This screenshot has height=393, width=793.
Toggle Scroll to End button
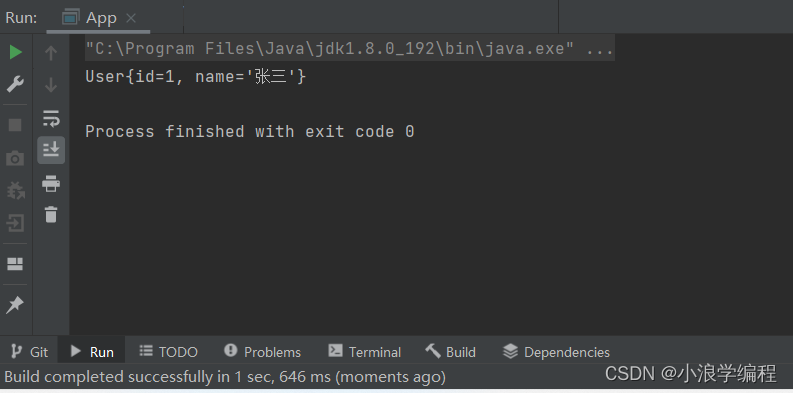click(x=51, y=150)
